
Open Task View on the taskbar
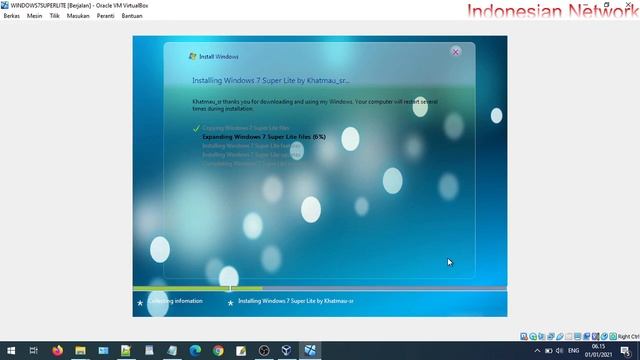point(33,351)
